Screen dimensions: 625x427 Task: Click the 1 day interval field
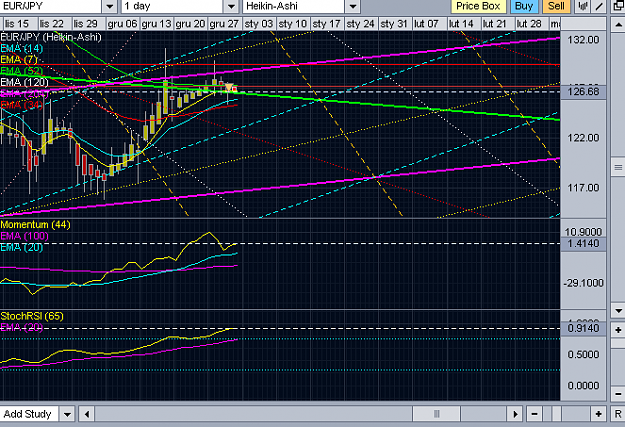click(x=172, y=6)
